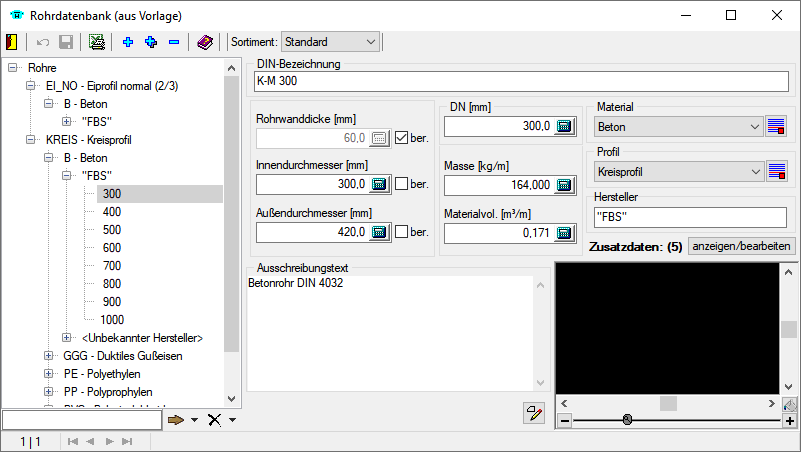Open calculator for DN [mm] field
Screen dimensions: 801x452
coord(564,127)
